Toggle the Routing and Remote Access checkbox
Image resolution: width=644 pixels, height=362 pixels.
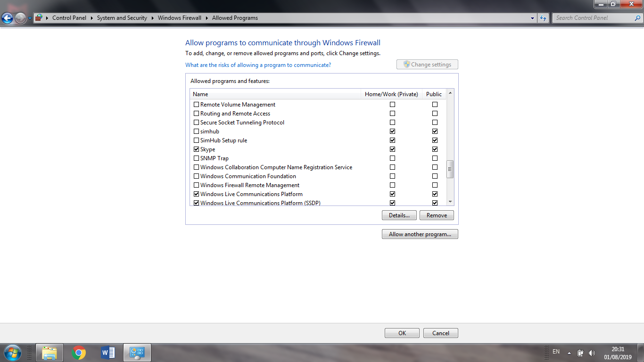pyautogui.click(x=197, y=114)
